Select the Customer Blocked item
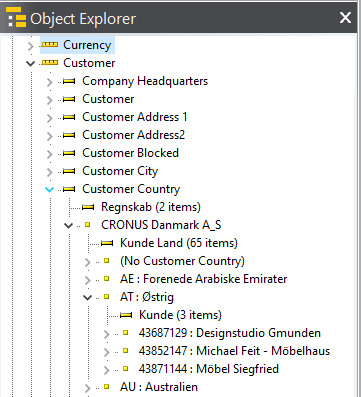Image resolution: width=361 pixels, height=397 pixels. click(x=131, y=153)
